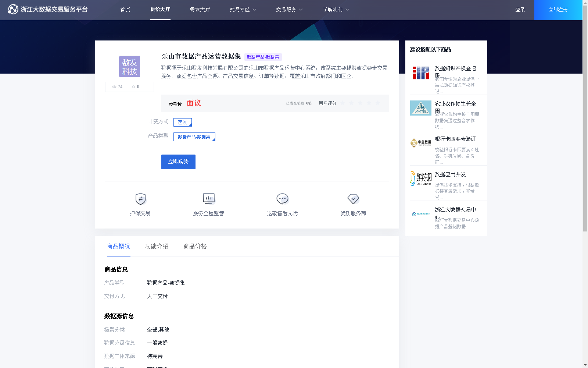The width and height of the screenshot is (588, 368).
Task: Expand the 交易服务 dropdown menu
Action: coord(289,10)
